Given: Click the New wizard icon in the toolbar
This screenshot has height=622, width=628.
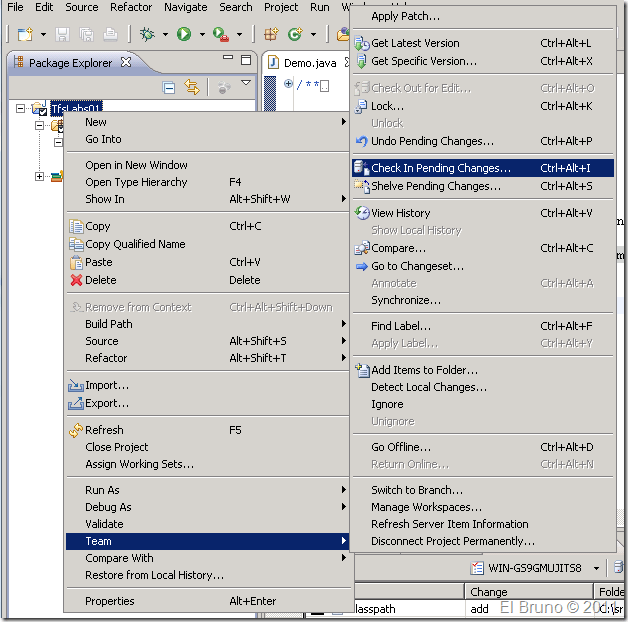Looking at the screenshot, I should (x=24, y=34).
